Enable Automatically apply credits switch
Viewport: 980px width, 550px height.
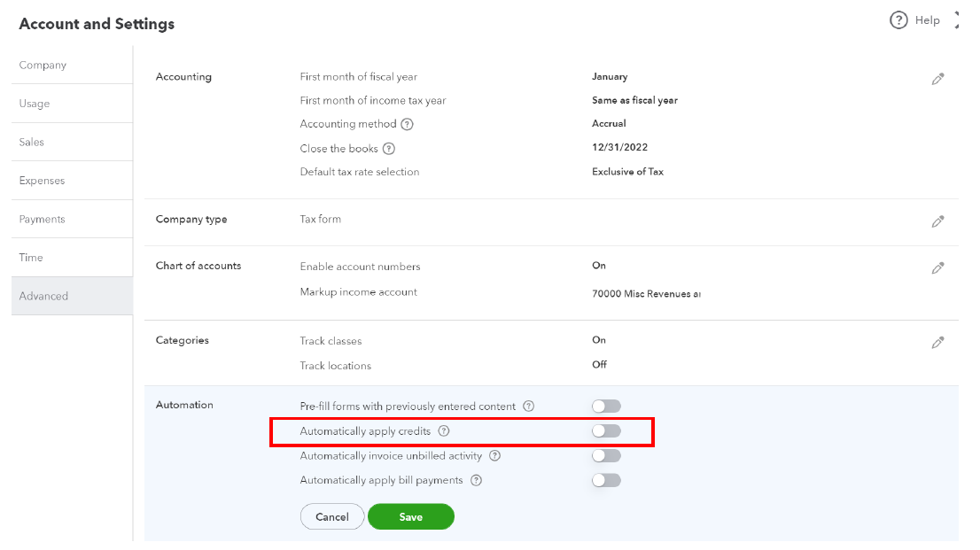point(606,430)
